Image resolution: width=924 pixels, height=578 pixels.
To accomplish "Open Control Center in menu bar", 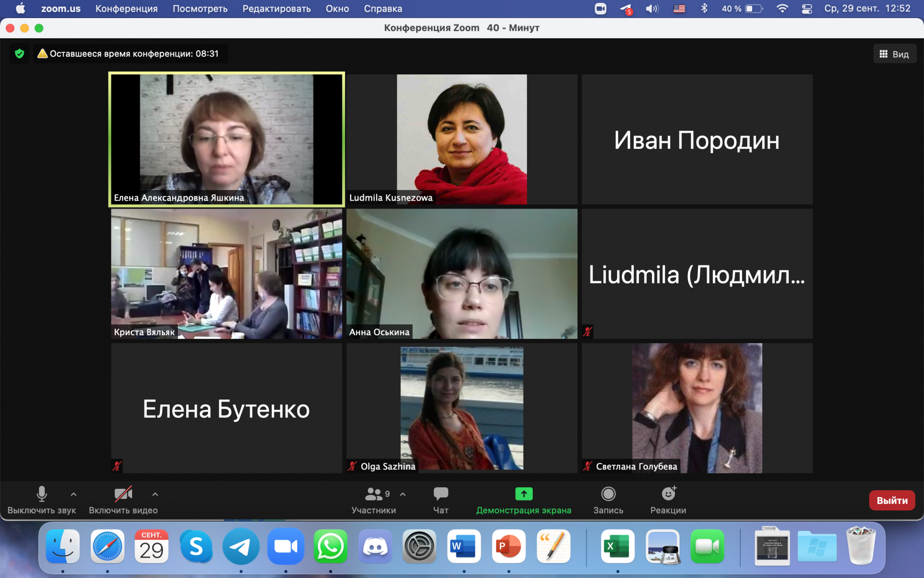I will click(x=807, y=8).
